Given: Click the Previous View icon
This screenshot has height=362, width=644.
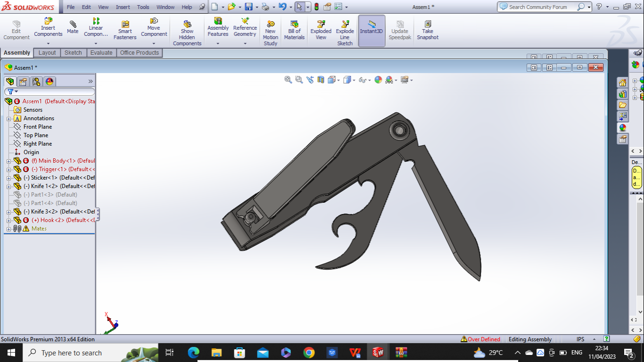Looking at the screenshot, I should point(310,80).
